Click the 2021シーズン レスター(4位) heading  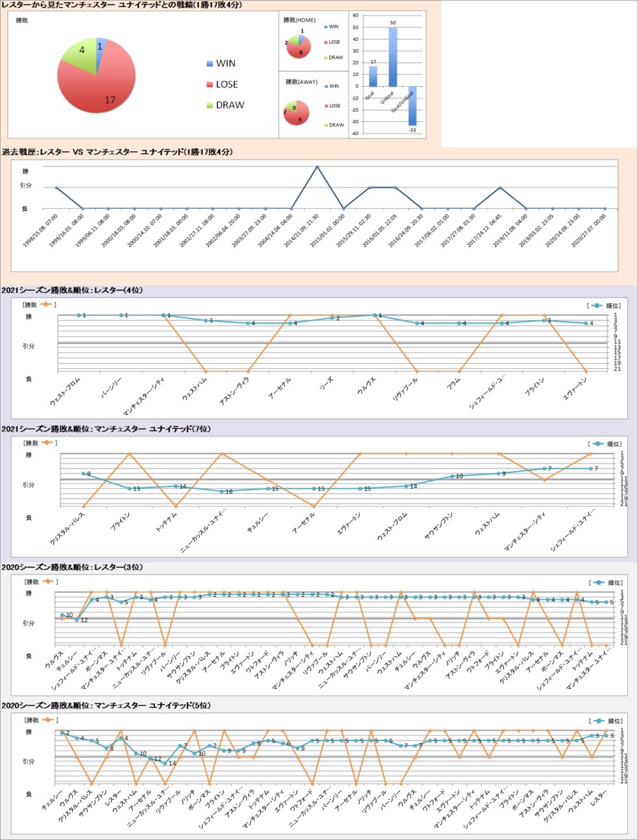pyautogui.click(x=72, y=290)
